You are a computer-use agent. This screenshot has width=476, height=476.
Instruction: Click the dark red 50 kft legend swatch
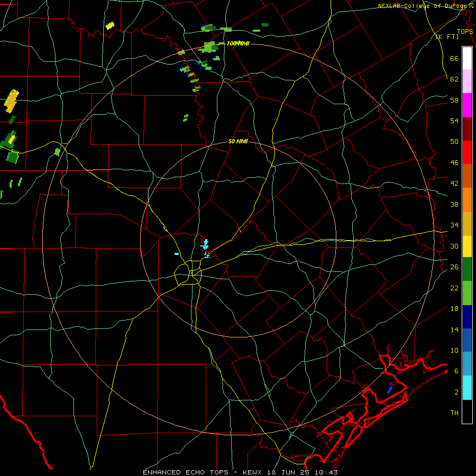467,129
